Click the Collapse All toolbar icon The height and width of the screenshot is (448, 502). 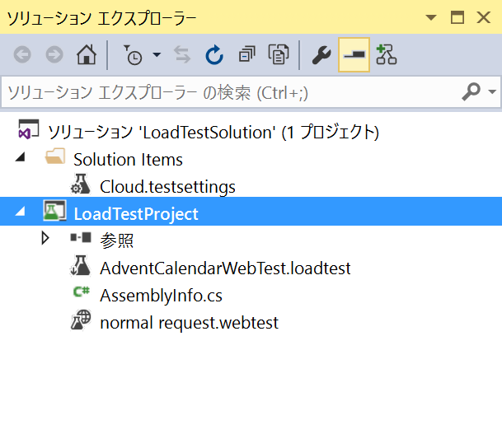(246, 54)
